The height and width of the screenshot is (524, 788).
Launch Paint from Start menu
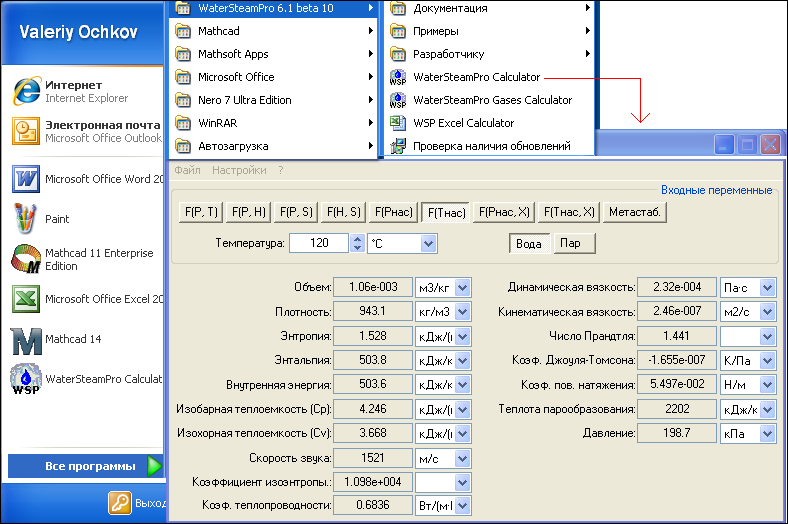click(25, 219)
